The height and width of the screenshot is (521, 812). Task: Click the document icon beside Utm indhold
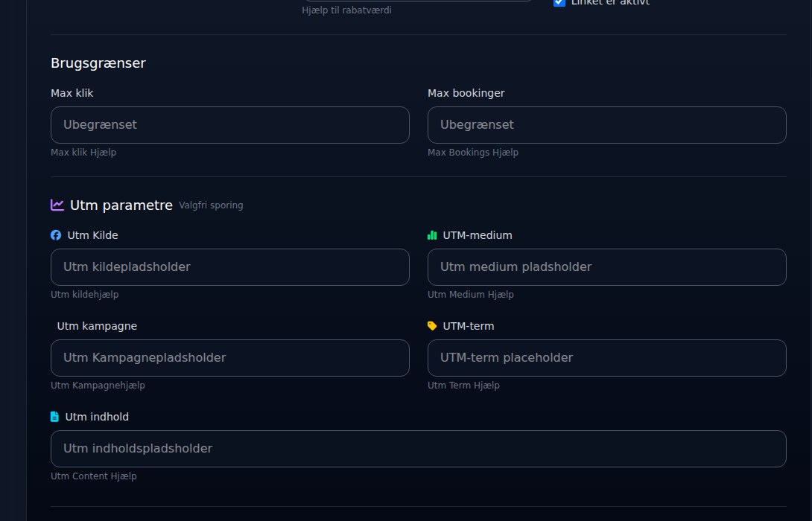pos(55,417)
